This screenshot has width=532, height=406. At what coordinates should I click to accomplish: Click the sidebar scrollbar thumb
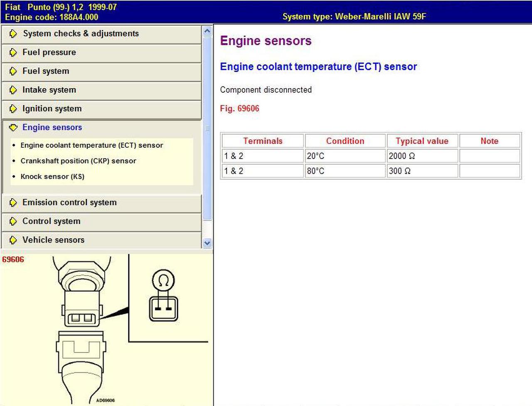(207, 128)
